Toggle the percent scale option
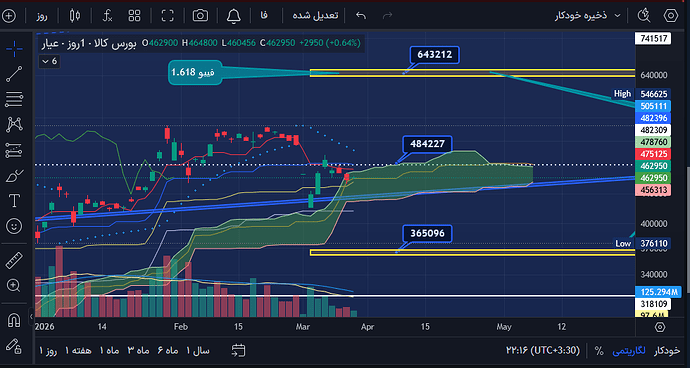Image resolution: width=690 pixels, height=368 pixels. pos(599,351)
